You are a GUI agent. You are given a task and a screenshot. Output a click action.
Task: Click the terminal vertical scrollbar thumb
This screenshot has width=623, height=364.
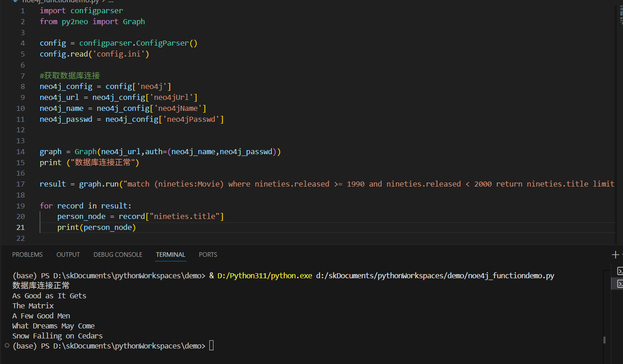coord(604,340)
